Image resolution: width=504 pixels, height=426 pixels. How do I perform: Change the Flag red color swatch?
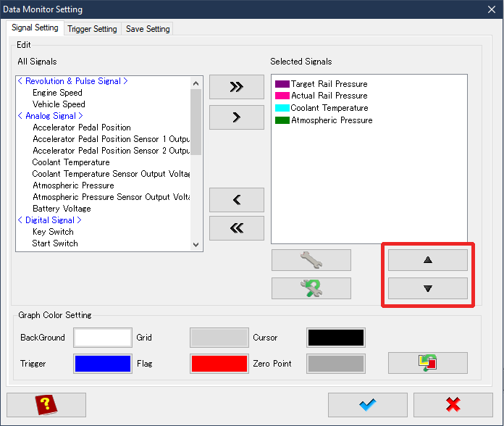pyautogui.click(x=219, y=364)
